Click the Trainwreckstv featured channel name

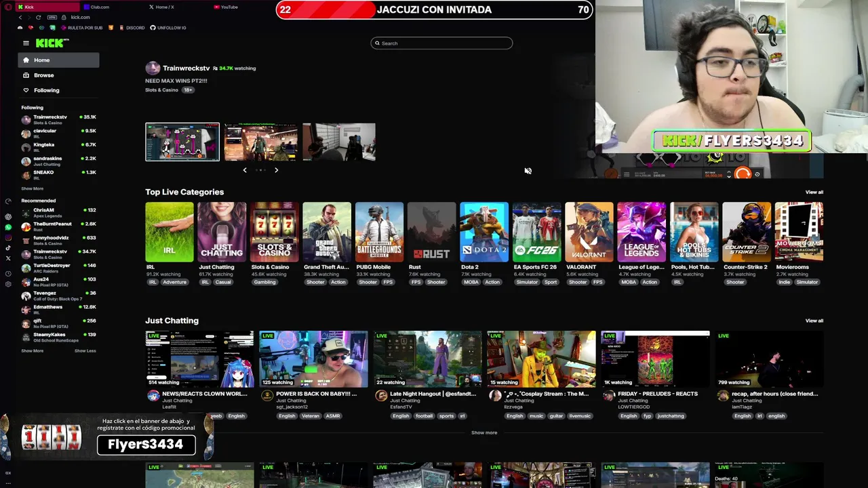tap(186, 68)
